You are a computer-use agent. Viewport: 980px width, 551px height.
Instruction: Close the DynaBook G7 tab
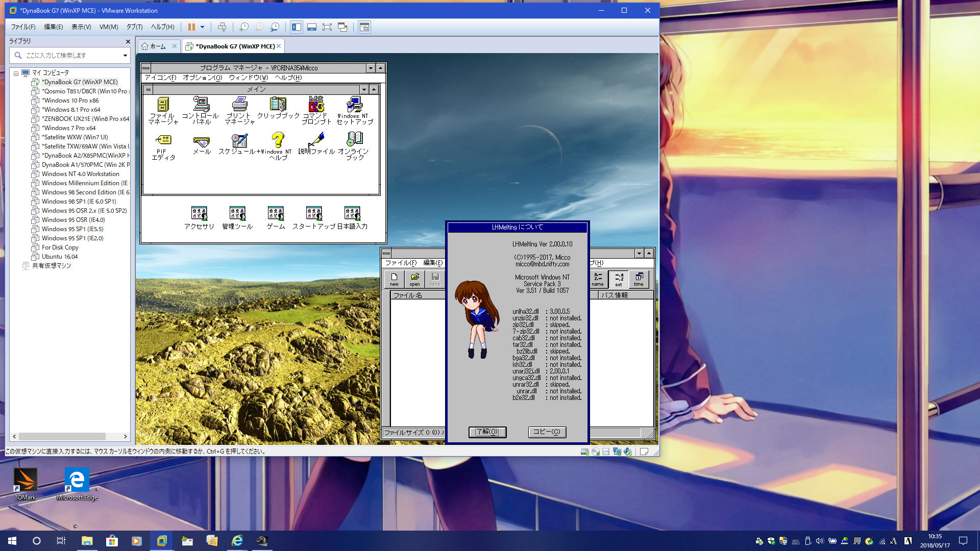279,46
